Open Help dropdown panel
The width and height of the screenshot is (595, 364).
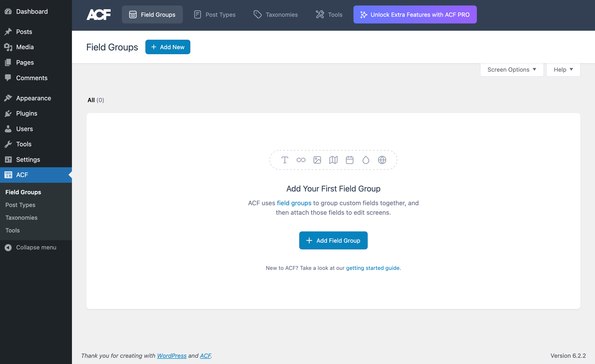pos(564,69)
